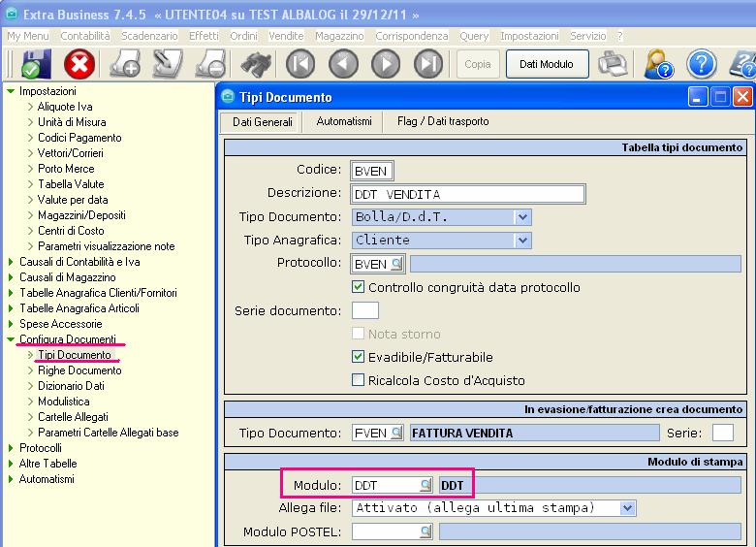The image size is (756, 547).
Task: Open Righe Documento in the tree
Action: 79,370
